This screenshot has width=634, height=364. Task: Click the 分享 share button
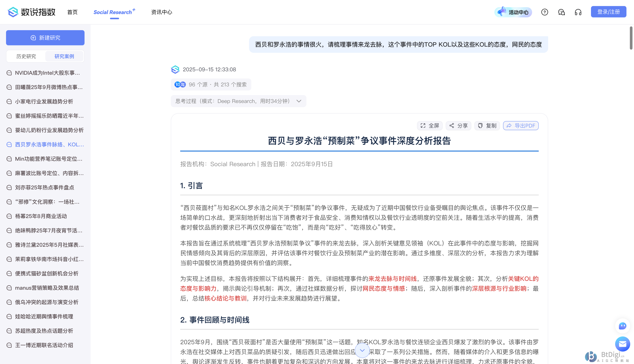tap(458, 125)
